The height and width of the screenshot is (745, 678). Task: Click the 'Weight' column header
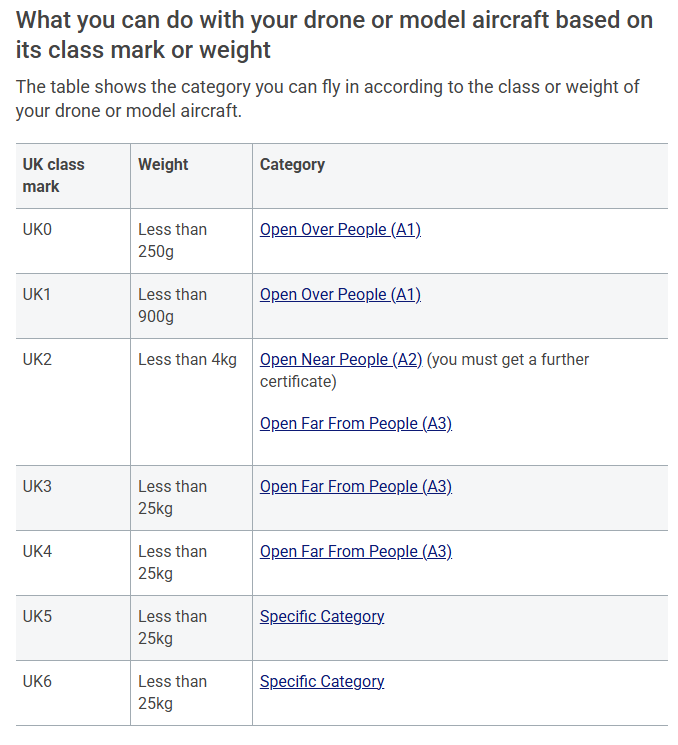pos(163,165)
